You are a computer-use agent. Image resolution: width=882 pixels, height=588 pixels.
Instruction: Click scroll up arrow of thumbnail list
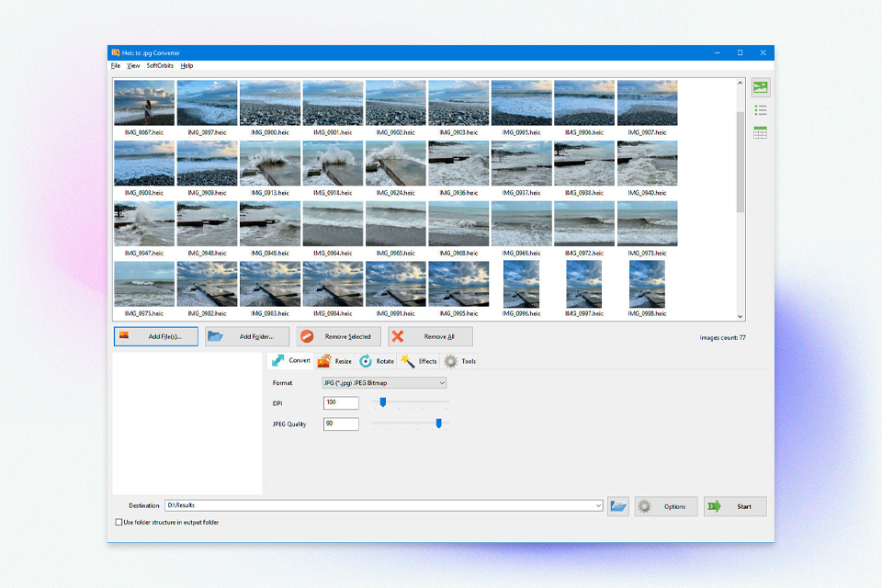click(741, 83)
